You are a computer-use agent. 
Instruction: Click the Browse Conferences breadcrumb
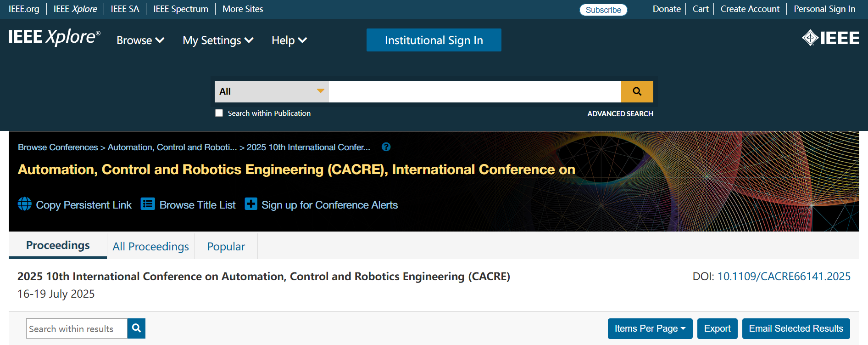pos(58,147)
